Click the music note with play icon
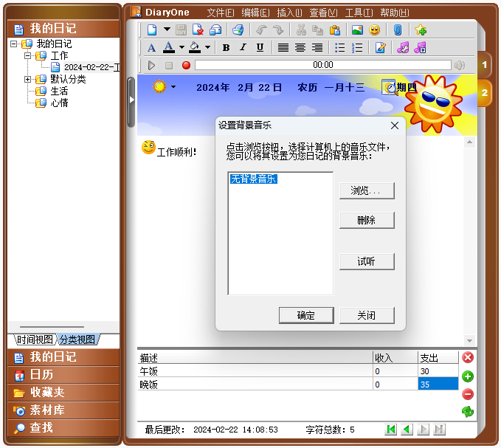Image resolution: width=501 pixels, height=448 pixels. pyautogui.click(x=420, y=48)
